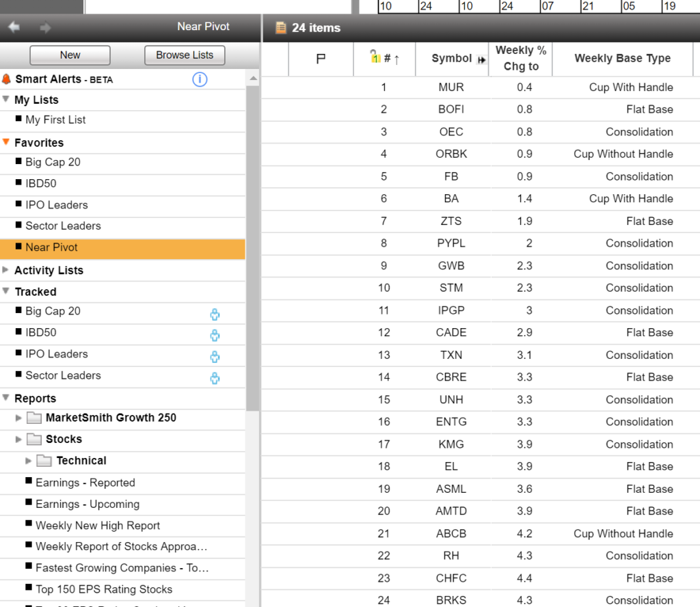Expand MarketSmith Growth 250 tree arrow

[x=18, y=418]
